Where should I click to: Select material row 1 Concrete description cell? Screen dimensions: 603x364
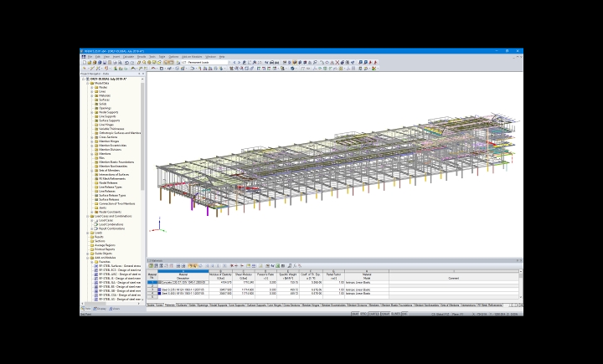183,283
